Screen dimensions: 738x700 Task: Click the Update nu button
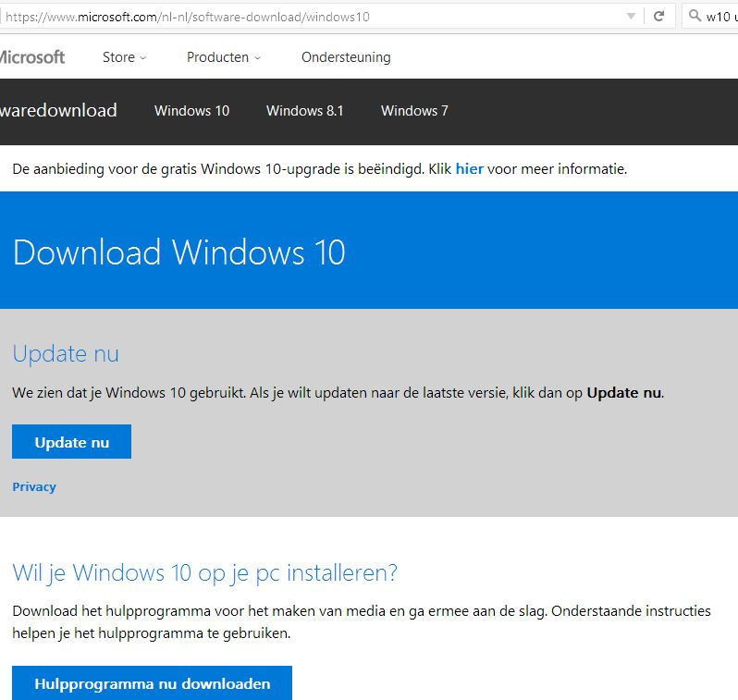point(71,442)
